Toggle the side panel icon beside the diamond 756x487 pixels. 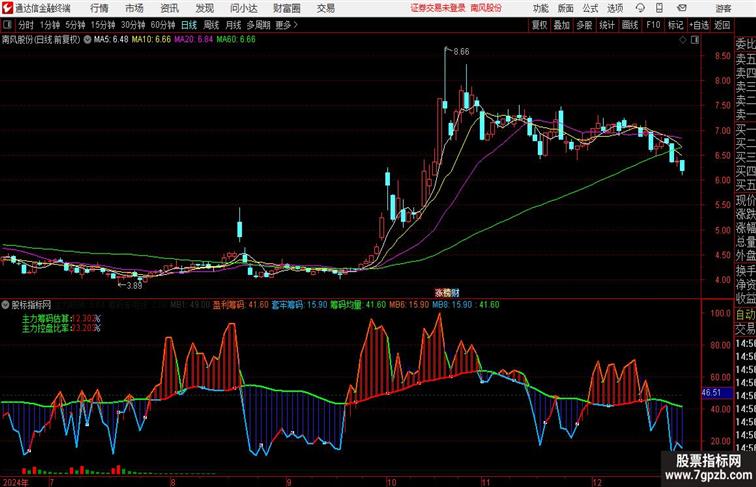[x=695, y=40]
